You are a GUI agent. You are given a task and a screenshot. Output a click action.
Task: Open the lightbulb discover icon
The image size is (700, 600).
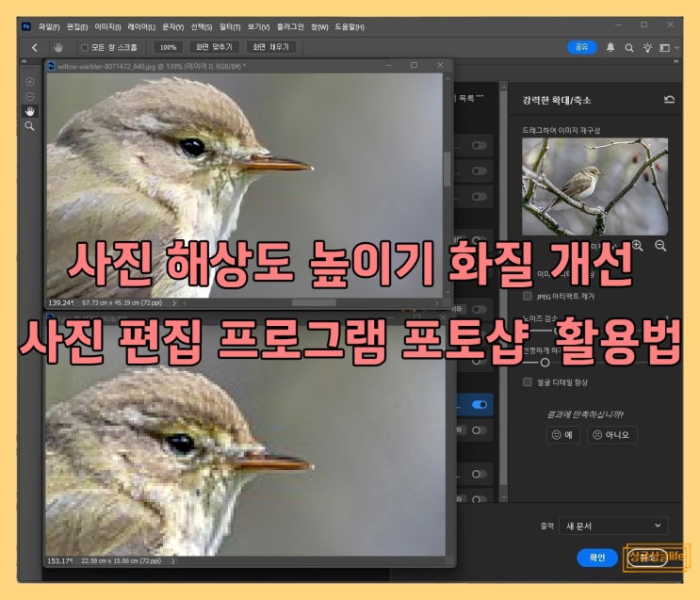click(x=647, y=47)
